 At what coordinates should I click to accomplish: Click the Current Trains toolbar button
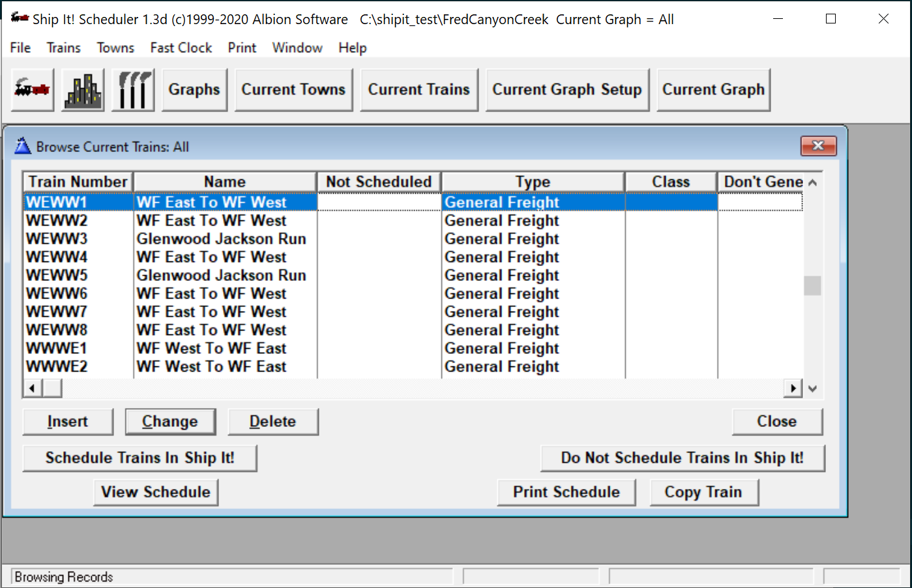419,89
